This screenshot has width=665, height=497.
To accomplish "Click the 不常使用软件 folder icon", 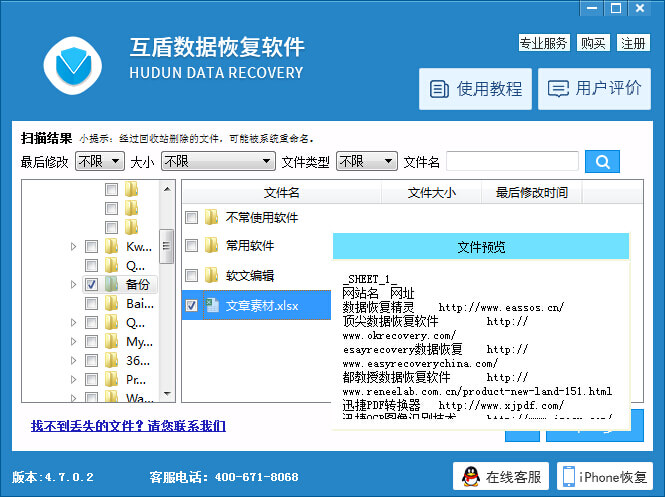I will tap(211, 217).
